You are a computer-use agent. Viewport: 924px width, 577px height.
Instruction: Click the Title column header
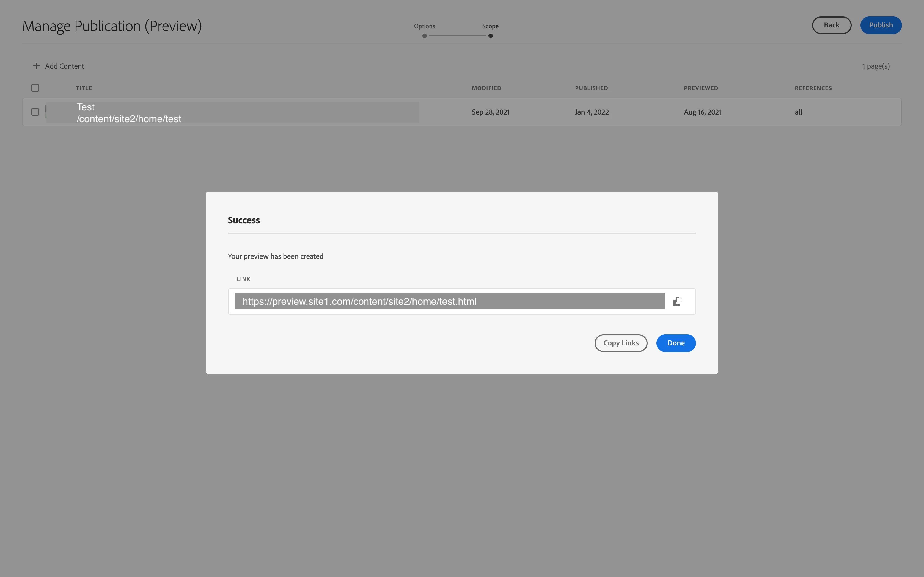(84, 88)
